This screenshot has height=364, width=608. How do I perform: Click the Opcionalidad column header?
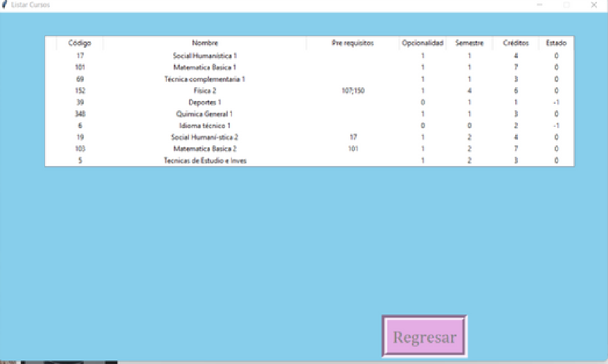pos(422,43)
